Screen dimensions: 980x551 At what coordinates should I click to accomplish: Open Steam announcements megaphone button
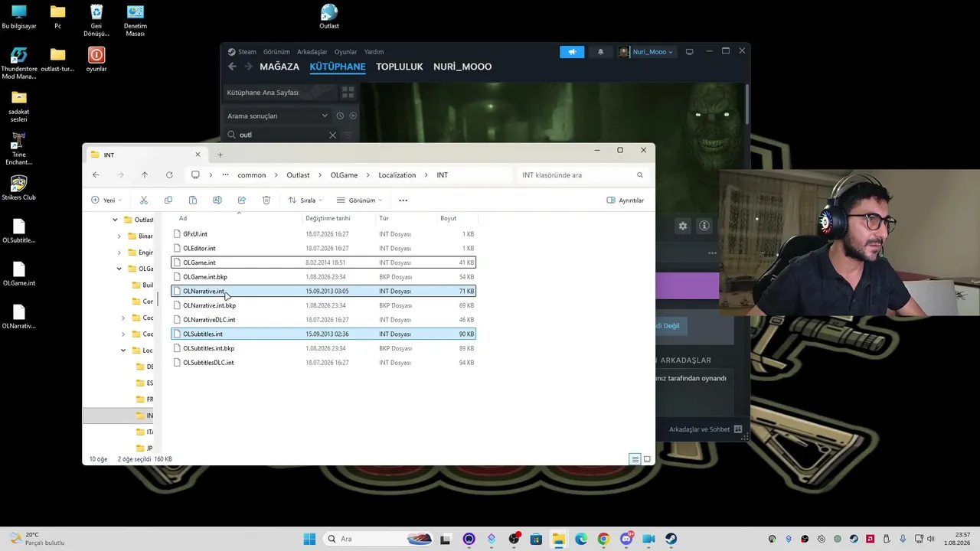pyautogui.click(x=572, y=52)
